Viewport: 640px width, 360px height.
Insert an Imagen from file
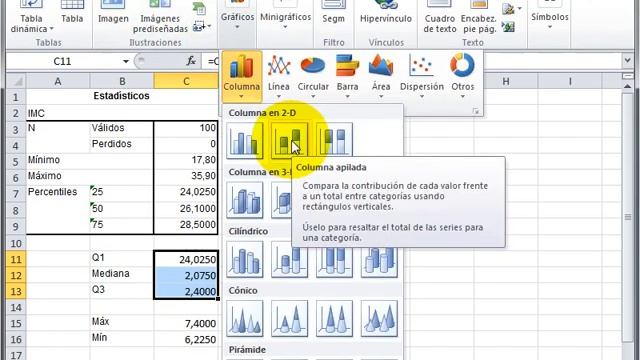click(x=113, y=12)
